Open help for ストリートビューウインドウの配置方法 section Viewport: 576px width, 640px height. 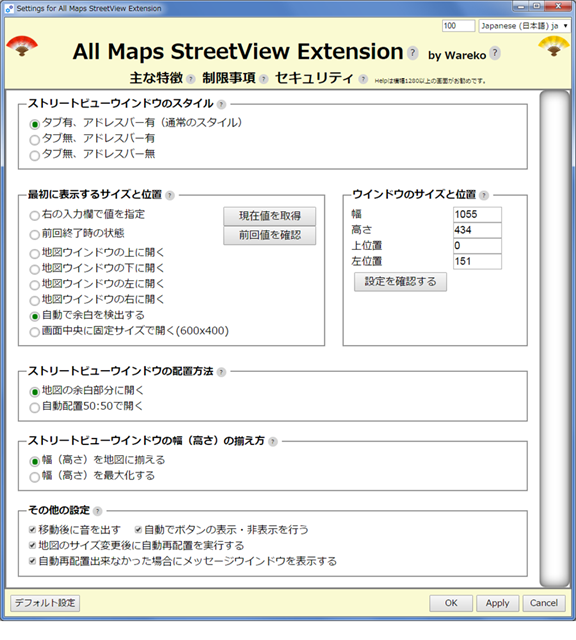pos(221,372)
